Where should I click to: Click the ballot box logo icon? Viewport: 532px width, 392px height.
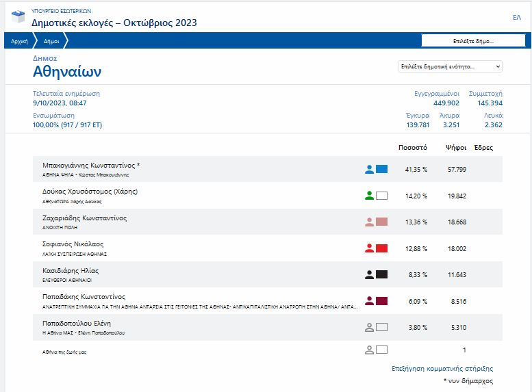[x=18, y=18]
